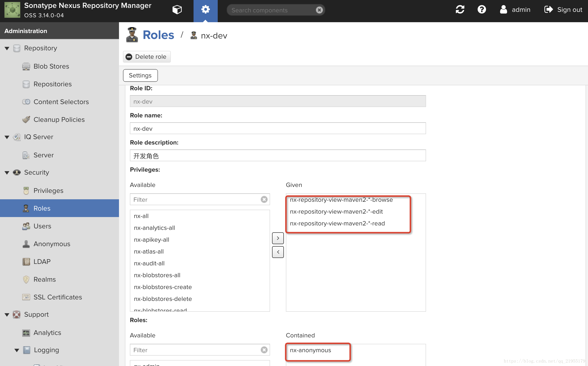Click the Delete role button

(147, 57)
